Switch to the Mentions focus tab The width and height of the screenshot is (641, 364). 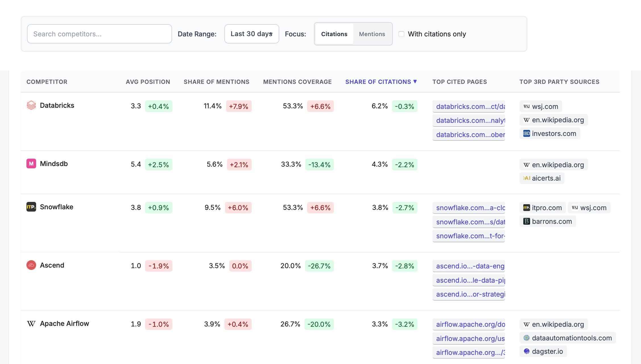coord(372,34)
